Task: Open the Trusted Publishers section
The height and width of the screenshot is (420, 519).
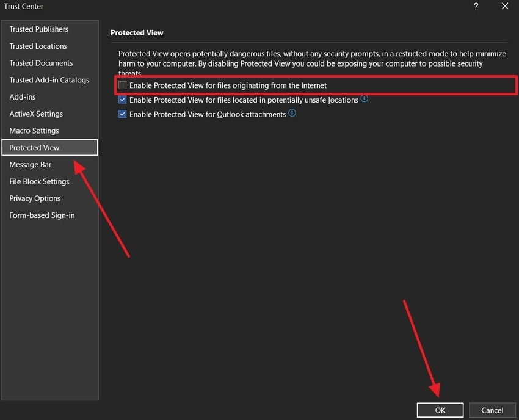Action: pyautogui.click(x=38, y=29)
